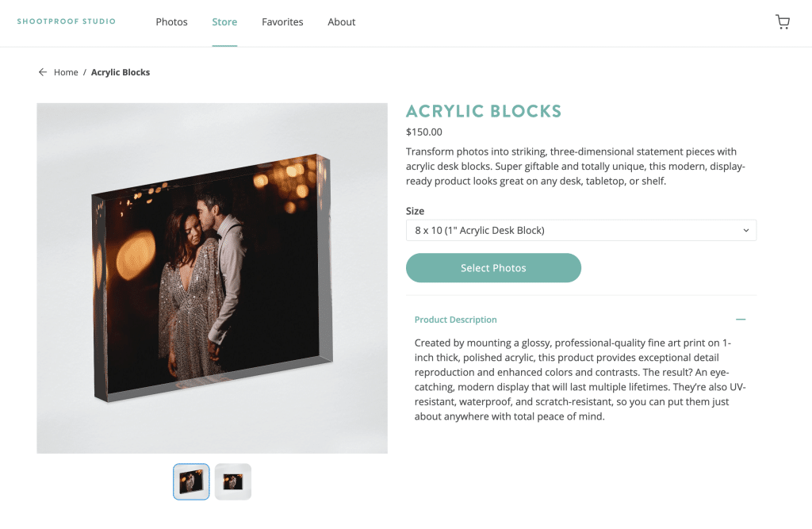Open the Store tab
The height and width of the screenshot is (529, 812).
(224, 21)
